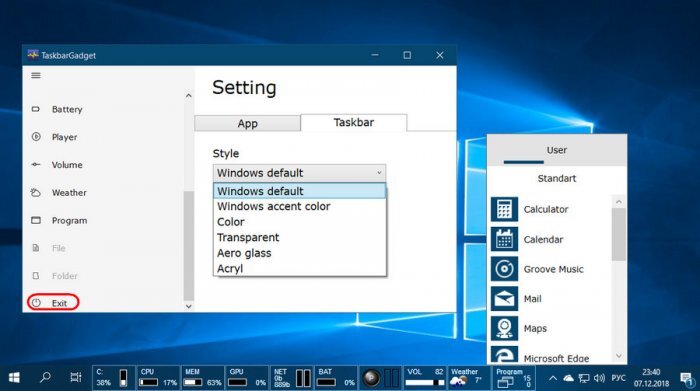This screenshot has height=391, width=700.
Task: Click the cloud tray icon
Action: pyautogui.click(x=568, y=379)
